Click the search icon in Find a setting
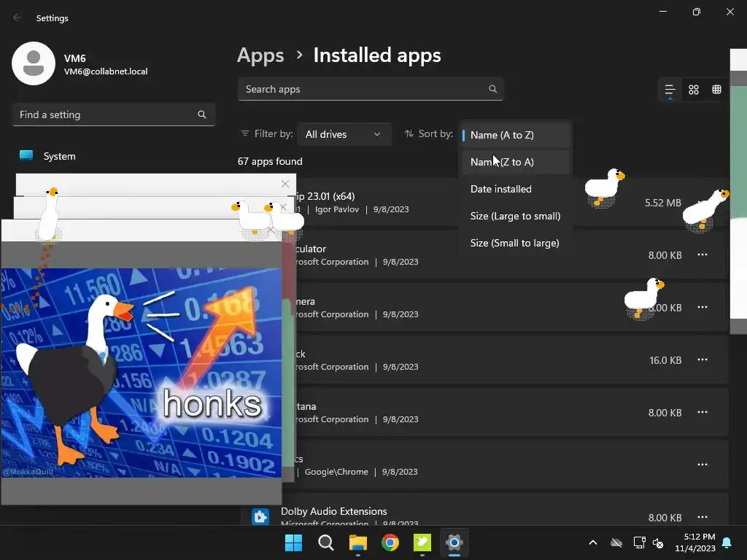 (202, 114)
